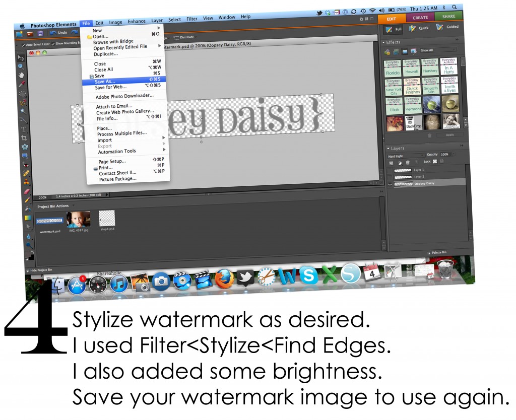Choose Adobe Photo Downloader menu entry
Image resolution: width=516 pixels, height=420 pixels.
[124, 96]
